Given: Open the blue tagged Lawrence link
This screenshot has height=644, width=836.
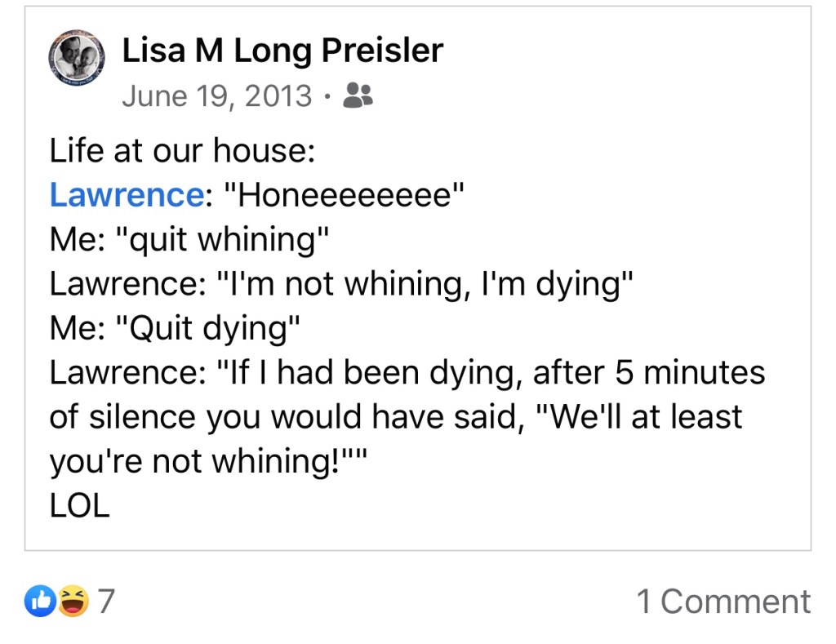Looking at the screenshot, I should [126, 195].
